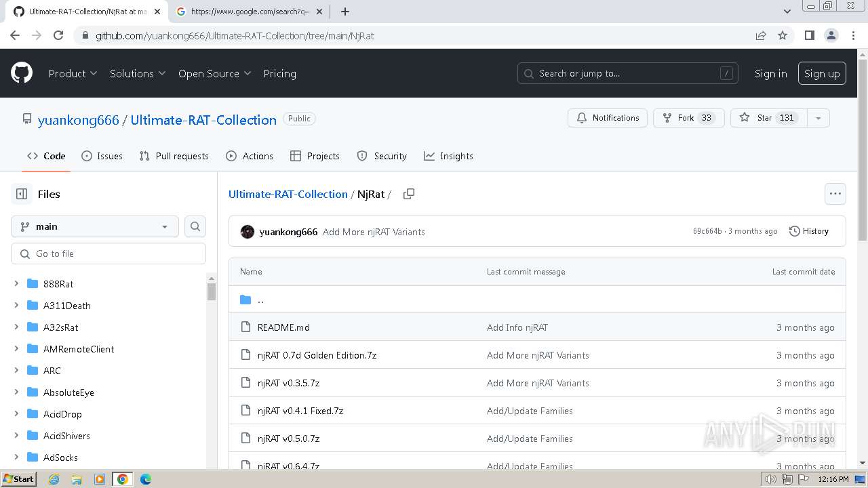Open Internet Explorer from taskbar

click(x=54, y=479)
